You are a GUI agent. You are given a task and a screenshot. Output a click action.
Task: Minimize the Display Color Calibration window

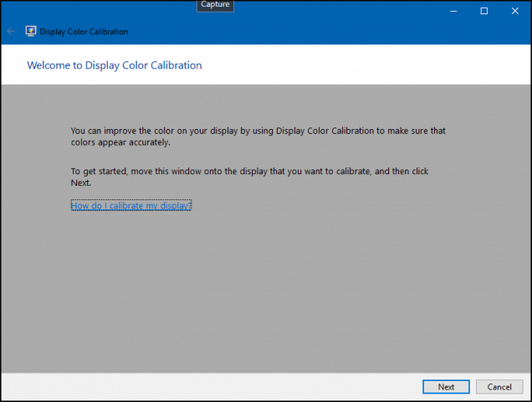point(453,11)
